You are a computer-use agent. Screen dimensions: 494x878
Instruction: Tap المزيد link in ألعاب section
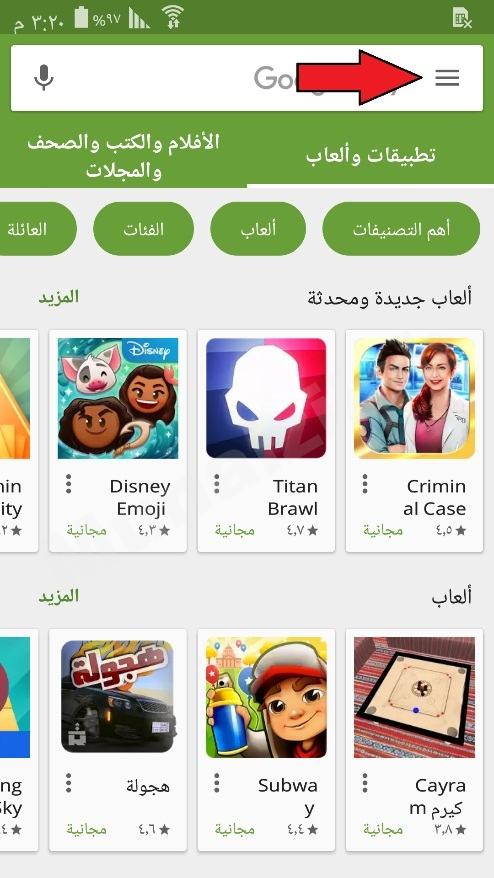pyautogui.click(x=59, y=596)
